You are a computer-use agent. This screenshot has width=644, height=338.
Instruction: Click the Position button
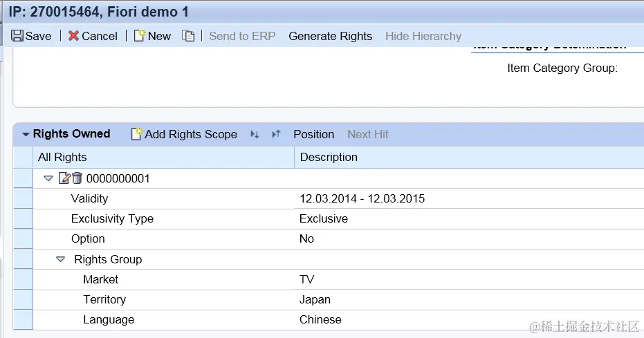pyautogui.click(x=313, y=134)
